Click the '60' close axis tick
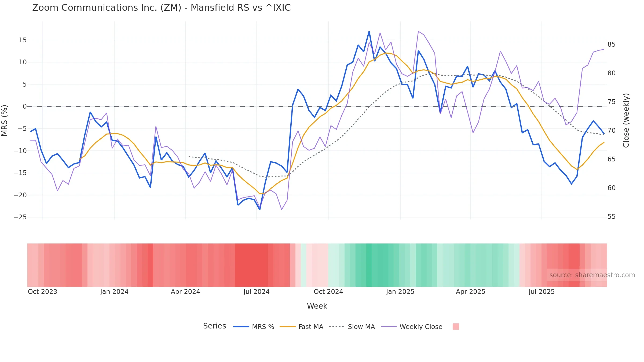The image size is (644, 362). (x=612, y=188)
